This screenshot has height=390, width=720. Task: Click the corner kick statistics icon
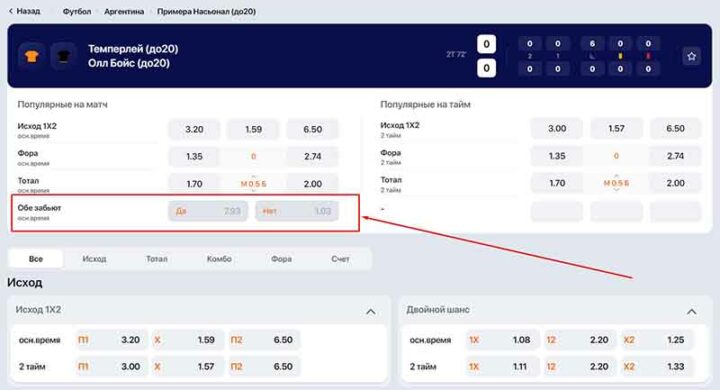click(x=592, y=56)
